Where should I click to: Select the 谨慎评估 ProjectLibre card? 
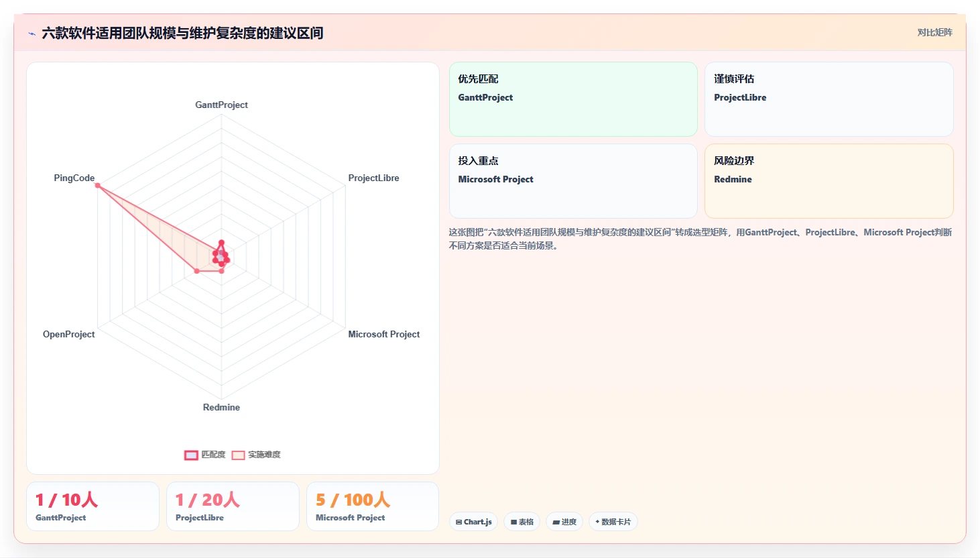(829, 99)
